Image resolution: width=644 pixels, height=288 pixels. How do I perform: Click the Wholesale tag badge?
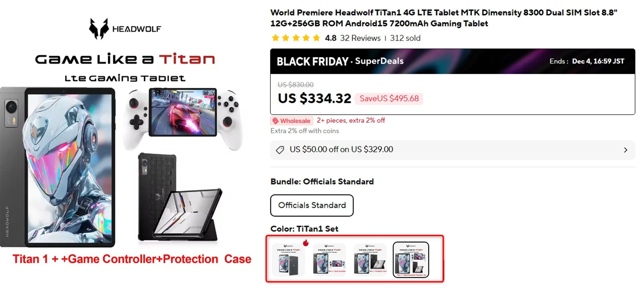(x=291, y=121)
